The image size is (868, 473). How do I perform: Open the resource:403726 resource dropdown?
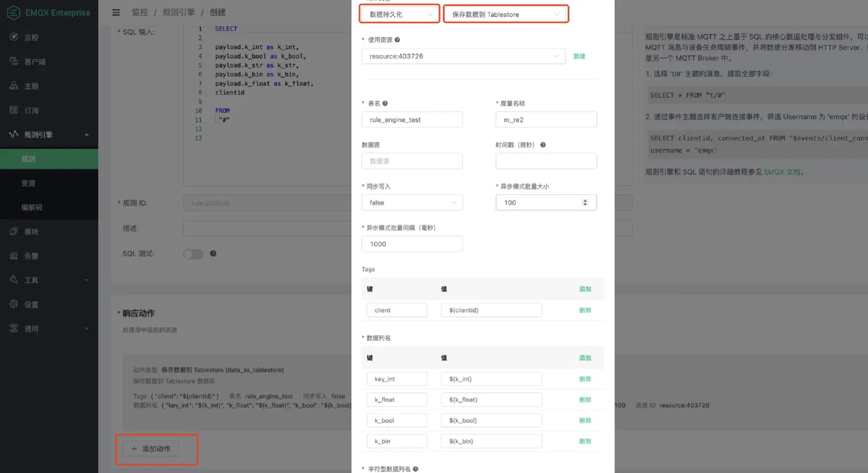click(x=464, y=56)
